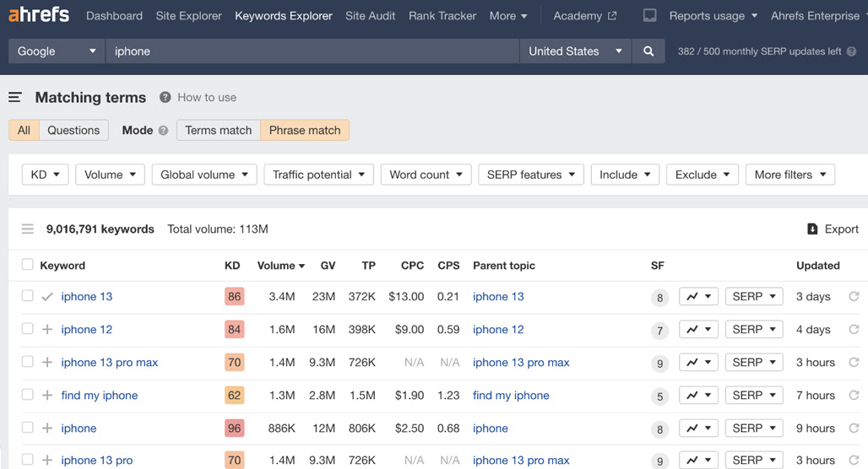Toggle the sidebar hamburger menu beside Matching terms
Screen dimensions: 868x469
[15, 97]
